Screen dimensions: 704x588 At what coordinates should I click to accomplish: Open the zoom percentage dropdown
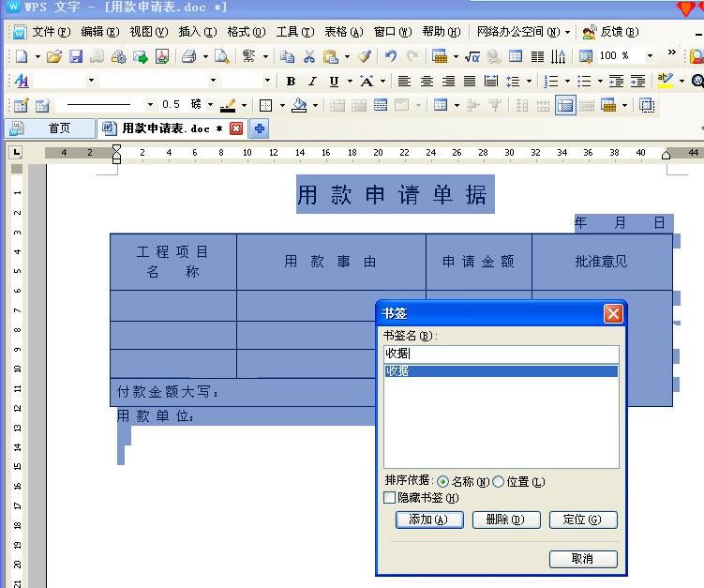tap(650, 56)
